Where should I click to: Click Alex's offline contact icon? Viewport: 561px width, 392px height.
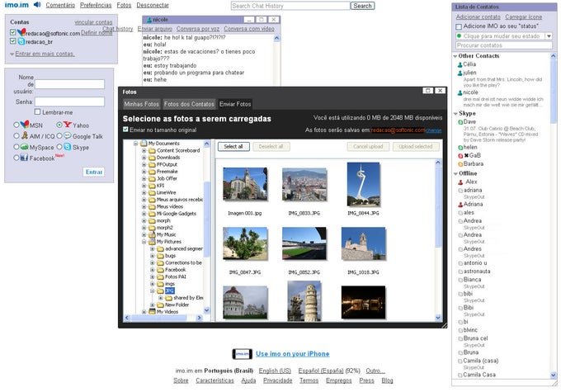[460, 182]
